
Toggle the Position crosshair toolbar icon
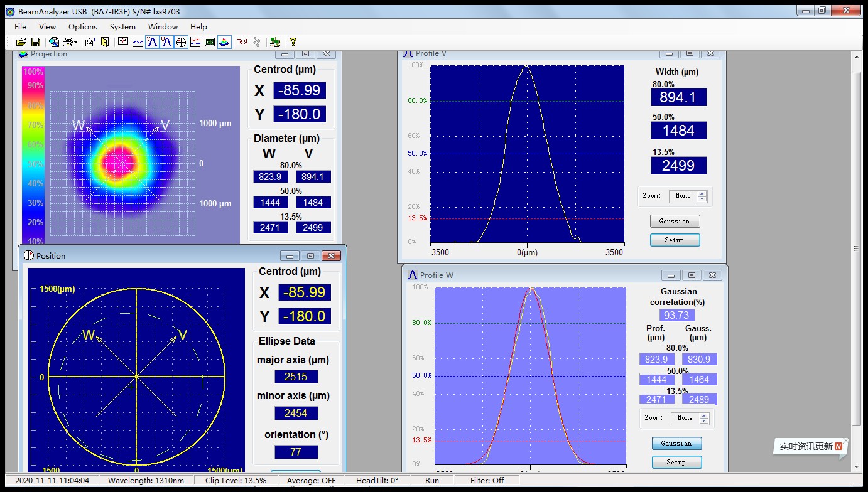(181, 42)
